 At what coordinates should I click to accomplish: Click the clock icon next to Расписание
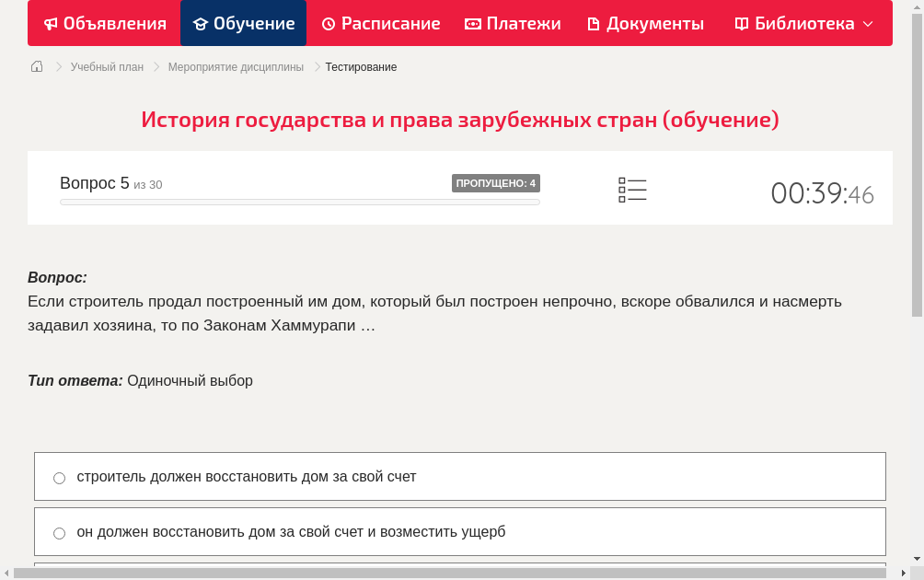(x=327, y=23)
